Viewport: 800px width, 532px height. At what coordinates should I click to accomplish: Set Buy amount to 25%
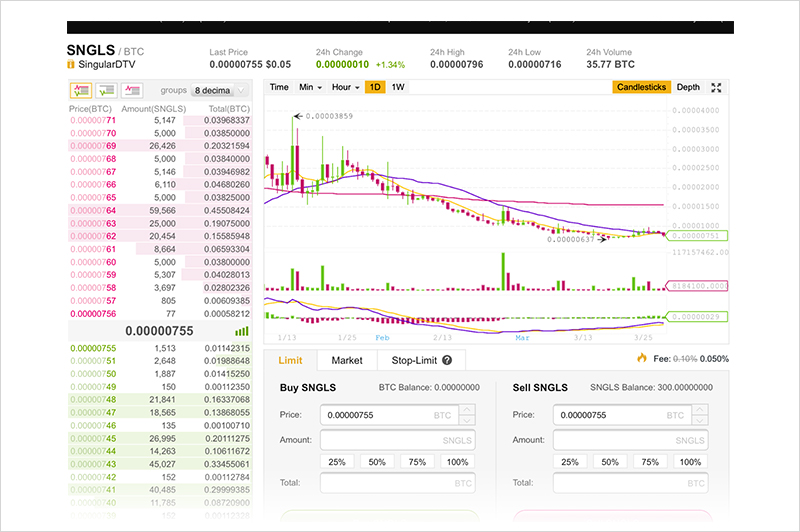click(337, 462)
